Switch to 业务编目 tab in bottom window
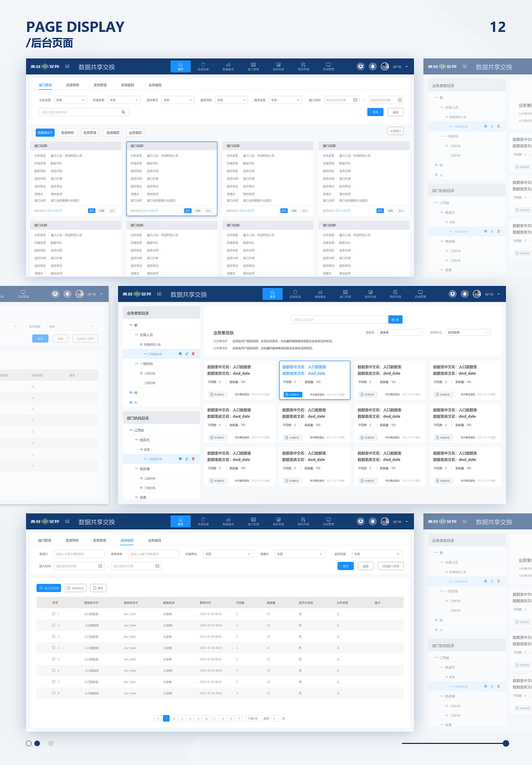Image resolution: width=532 pixels, height=765 pixels. [154, 540]
